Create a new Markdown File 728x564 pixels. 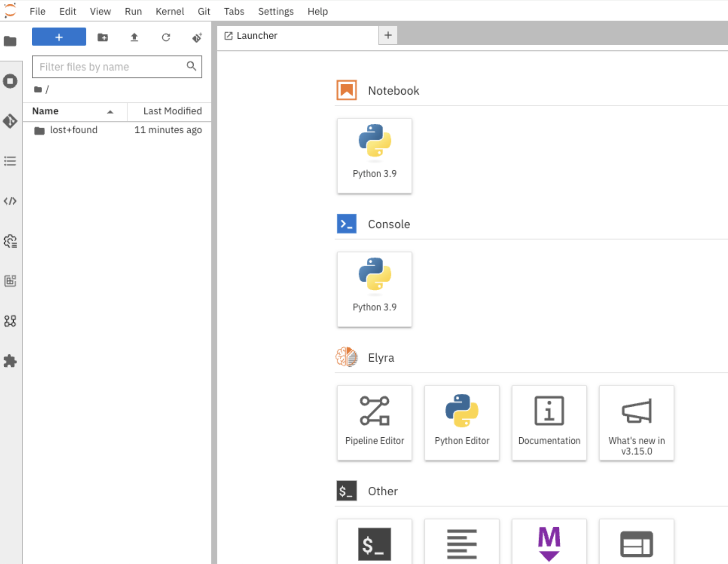click(549, 542)
